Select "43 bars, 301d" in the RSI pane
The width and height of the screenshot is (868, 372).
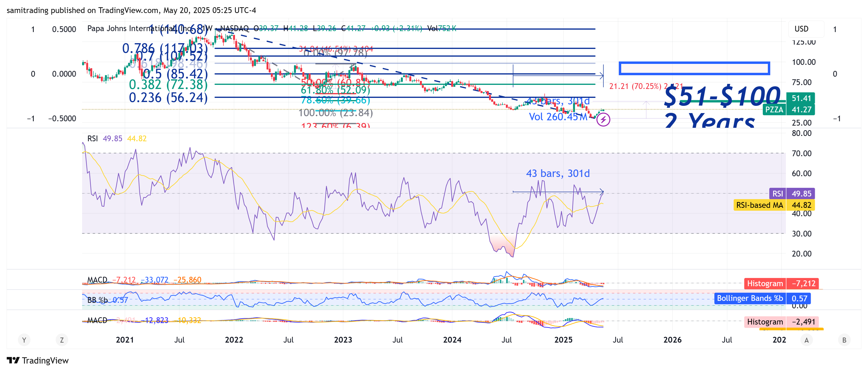[558, 173]
